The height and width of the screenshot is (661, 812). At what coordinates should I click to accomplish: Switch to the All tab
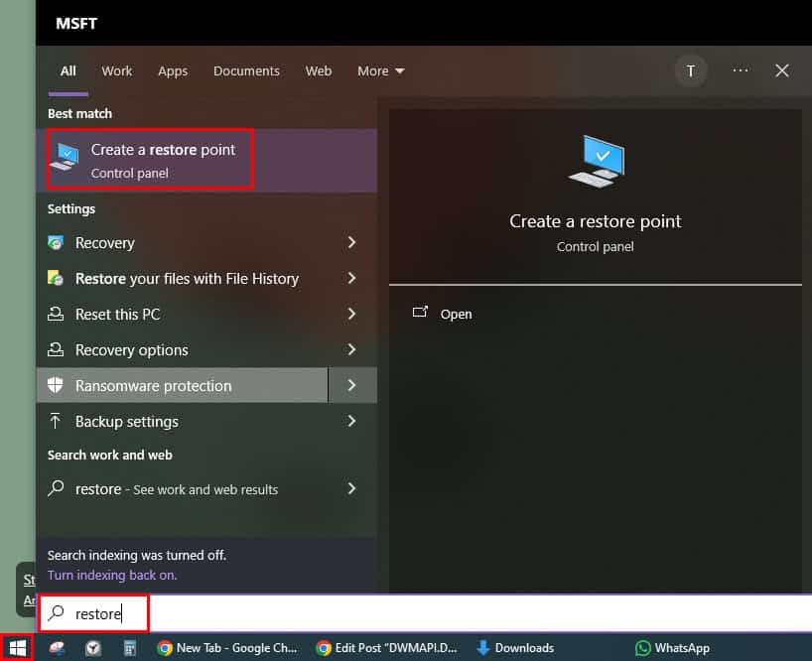coord(68,71)
